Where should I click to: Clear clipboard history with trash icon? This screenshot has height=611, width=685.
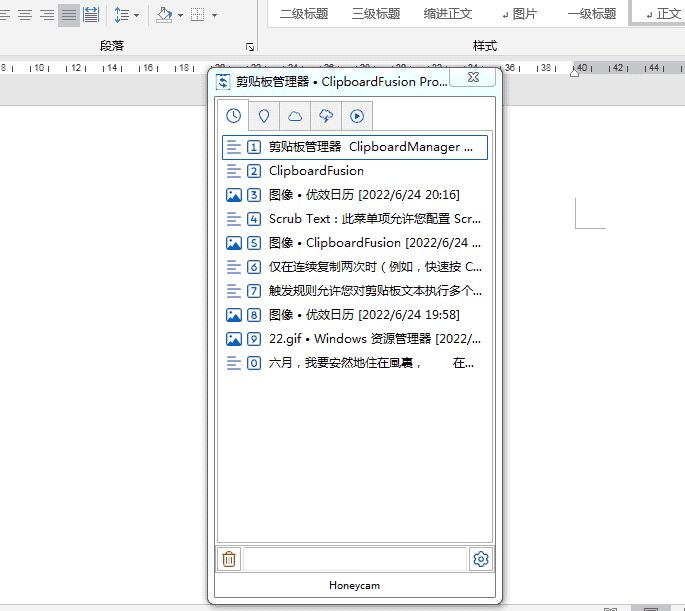click(229, 559)
